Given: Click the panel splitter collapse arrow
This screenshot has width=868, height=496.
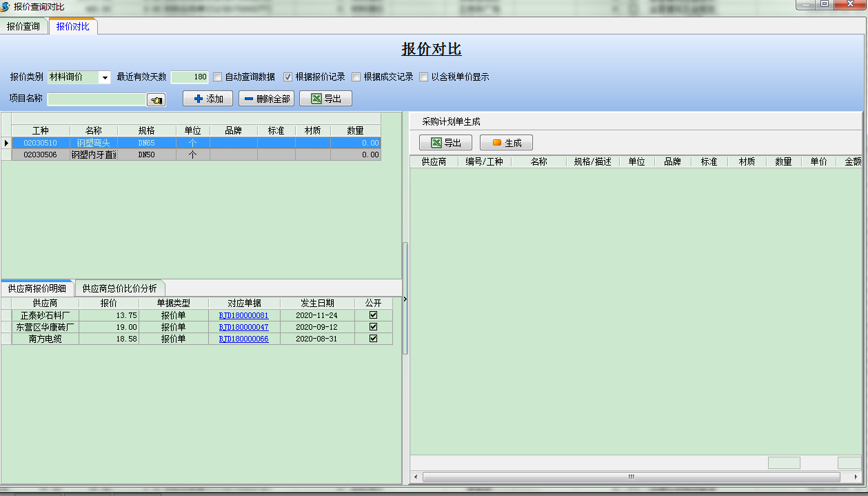Looking at the screenshot, I should pyautogui.click(x=405, y=299).
